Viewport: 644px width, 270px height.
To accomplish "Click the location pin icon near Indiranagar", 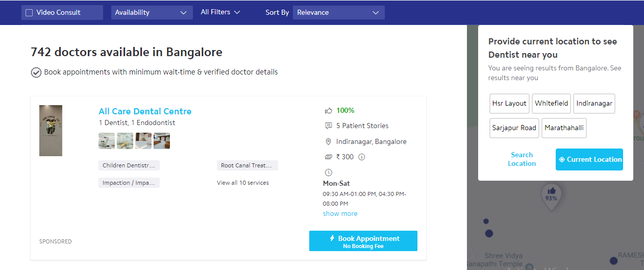I will point(328,142).
